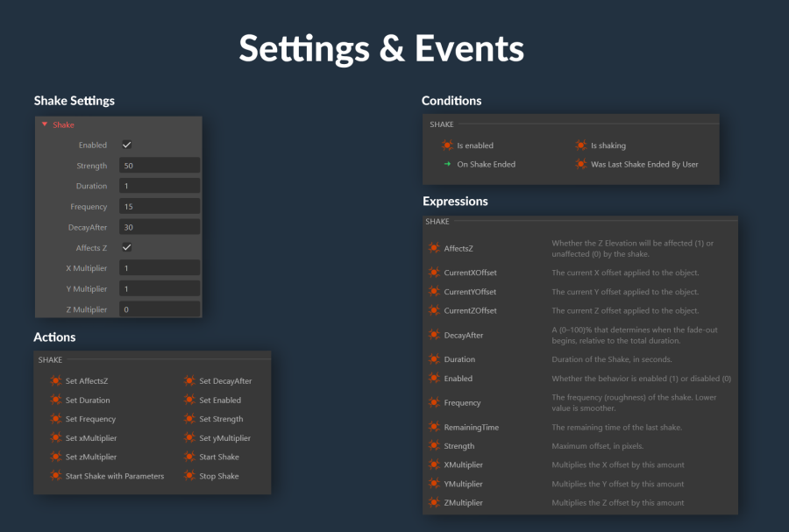Select the Was Last Shake Ended By User label
This screenshot has height=532, width=789.
pyautogui.click(x=644, y=165)
